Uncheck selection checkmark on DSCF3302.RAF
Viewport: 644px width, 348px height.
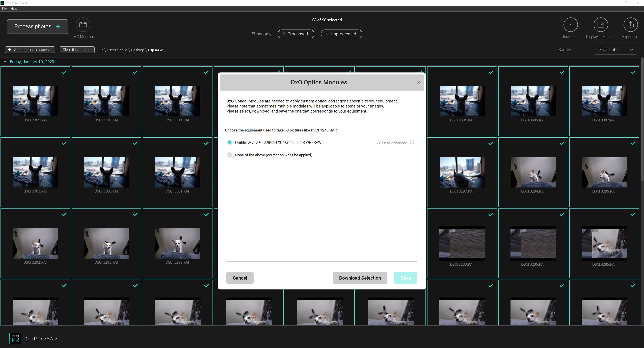(x=633, y=72)
